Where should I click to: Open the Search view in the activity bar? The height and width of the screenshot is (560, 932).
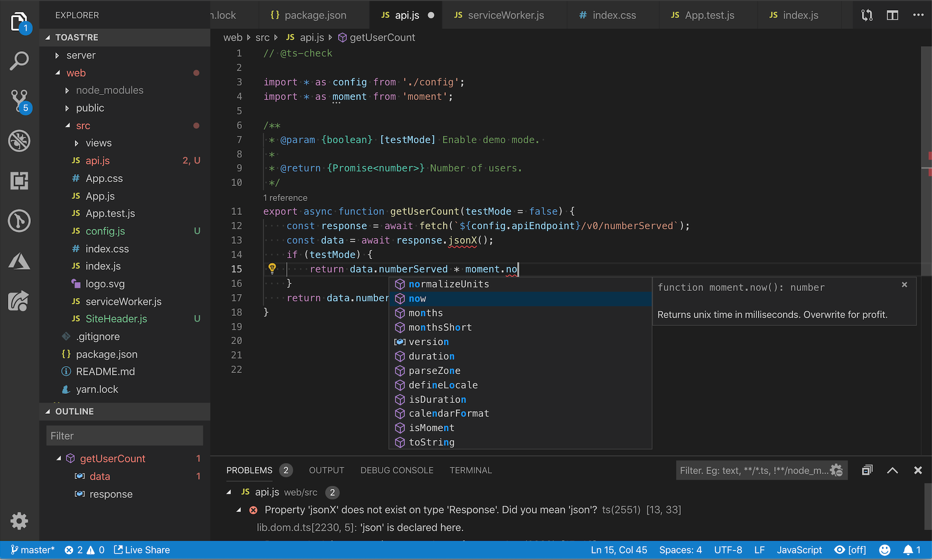[x=19, y=61]
